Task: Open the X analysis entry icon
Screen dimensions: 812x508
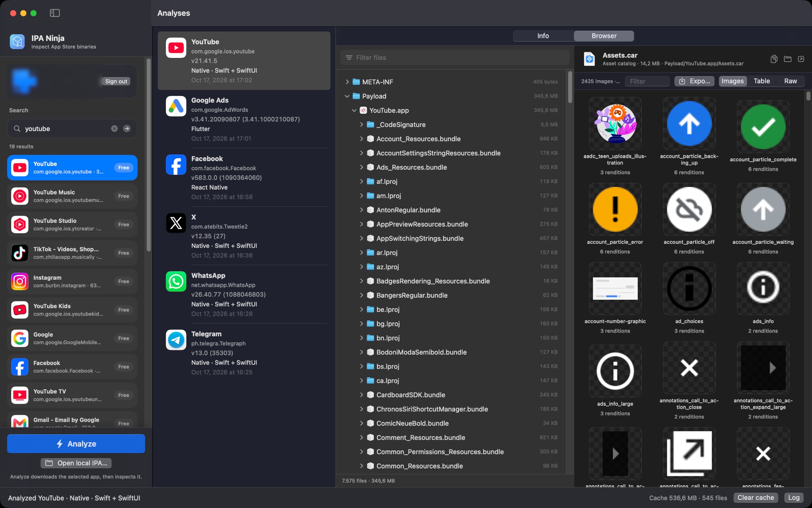Action: coord(176,223)
